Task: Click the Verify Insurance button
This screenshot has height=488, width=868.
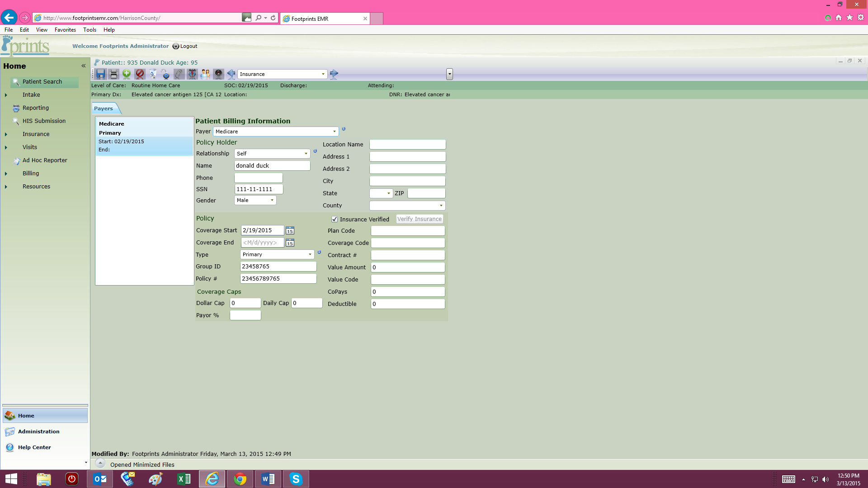Action: tap(419, 219)
